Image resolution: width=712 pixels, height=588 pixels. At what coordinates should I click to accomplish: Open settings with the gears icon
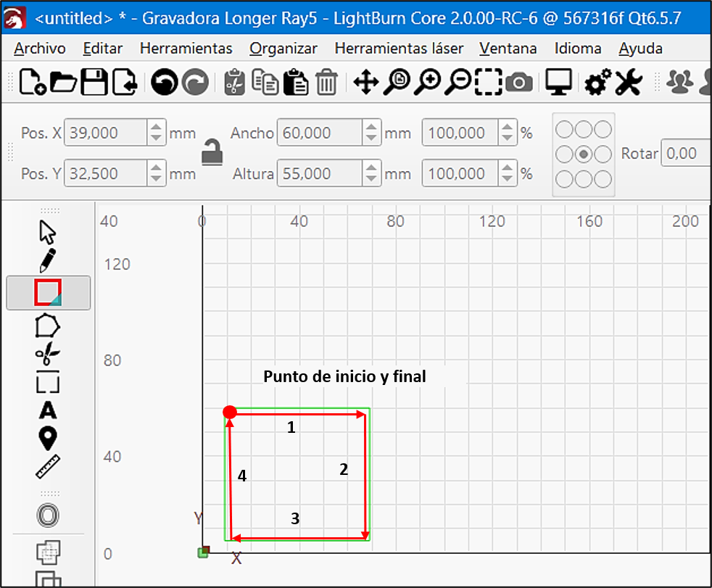[x=597, y=82]
